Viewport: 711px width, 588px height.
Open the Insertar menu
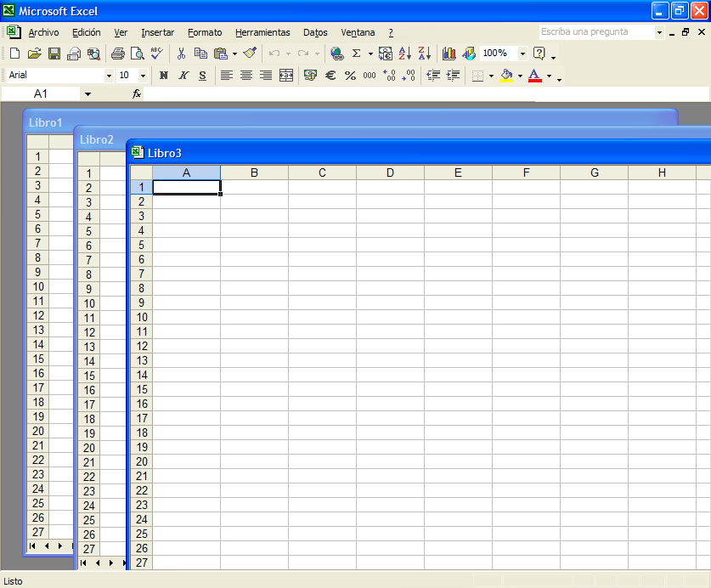coord(157,32)
